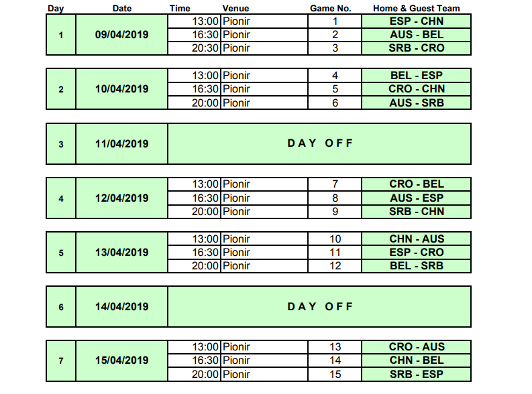The height and width of the screenshot is (394, 532).
Task: Select the date cell 10/04/2019
Action: 121,89
